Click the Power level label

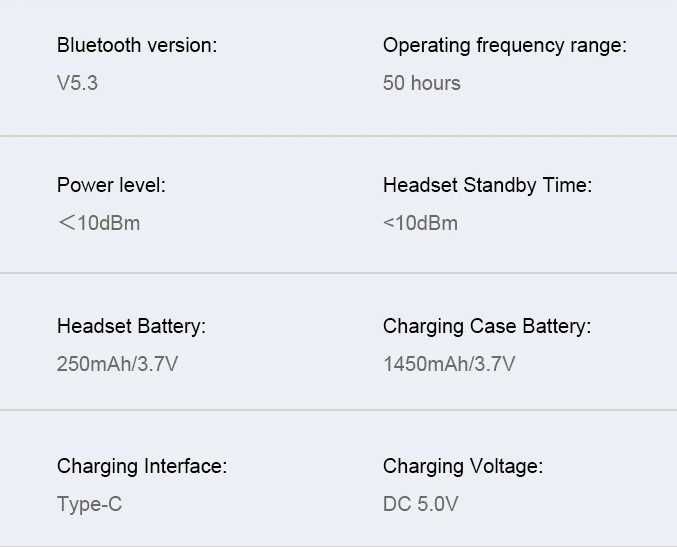111,185
